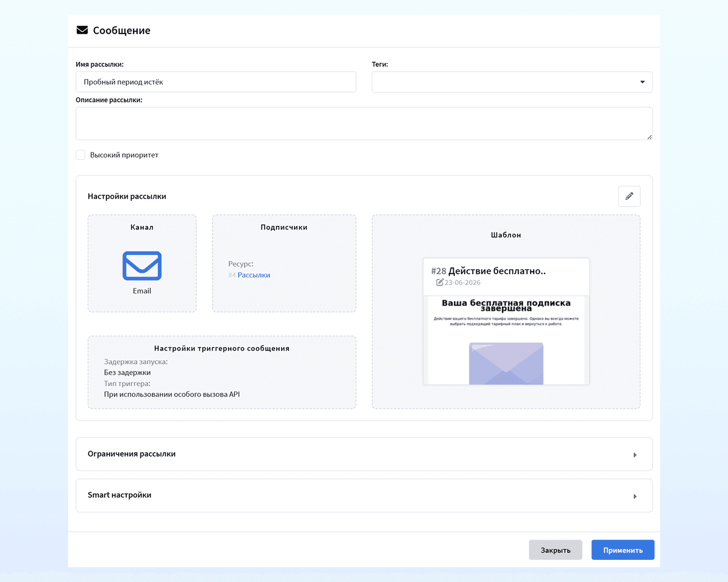Click the 'Высокий приоритет' label text
Viewport: 728px width, 582px height.
(x=124, y=155)
